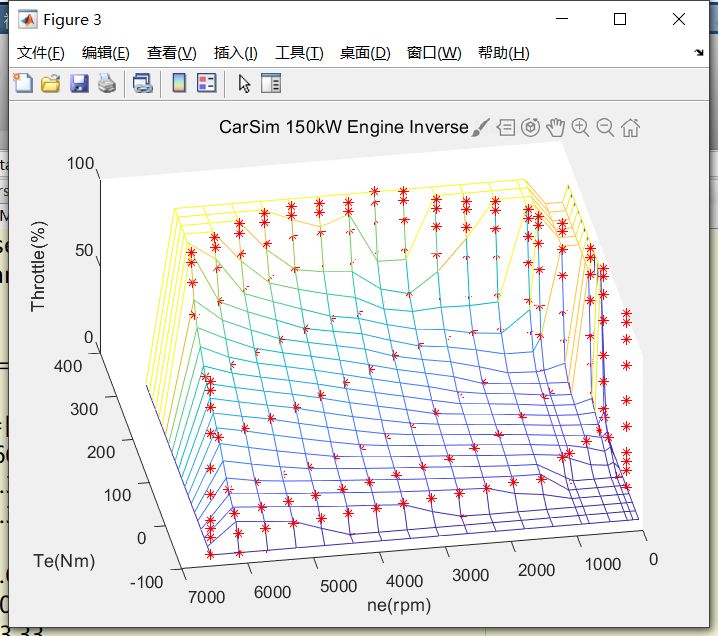This screenshot has height=636, width=718.
Task: Open the 文件(F) menu
Action: [x=41, y=53]
